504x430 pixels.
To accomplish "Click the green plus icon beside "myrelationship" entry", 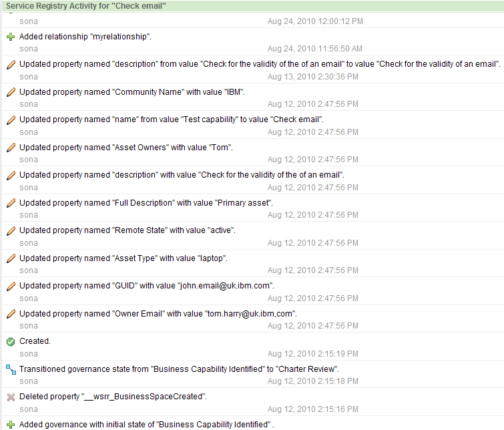I will click(x=10, y=37).
